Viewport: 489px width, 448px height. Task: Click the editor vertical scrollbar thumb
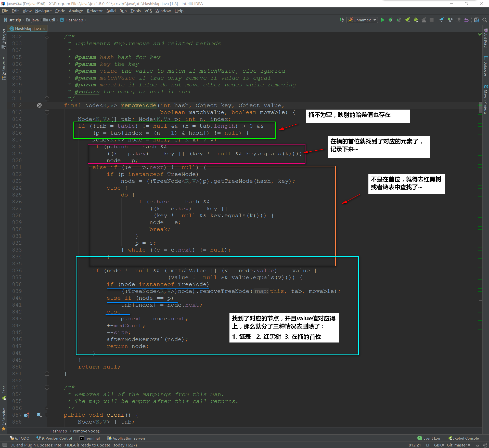coord(480,108)
